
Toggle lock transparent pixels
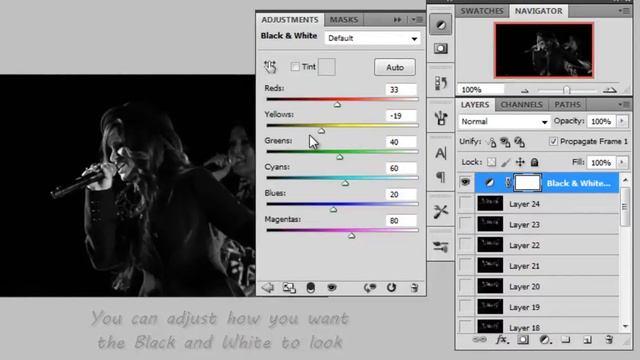click(492, 162)
